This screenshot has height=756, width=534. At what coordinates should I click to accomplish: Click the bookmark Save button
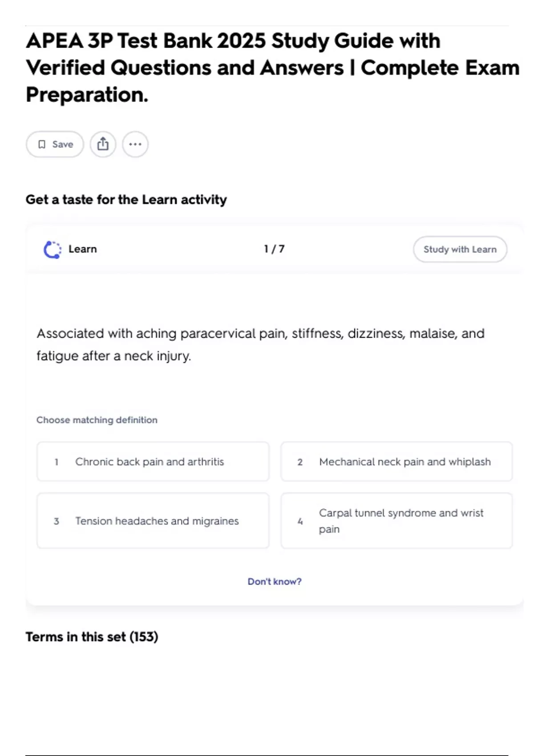pyautogui.click(x=55, y=144)
